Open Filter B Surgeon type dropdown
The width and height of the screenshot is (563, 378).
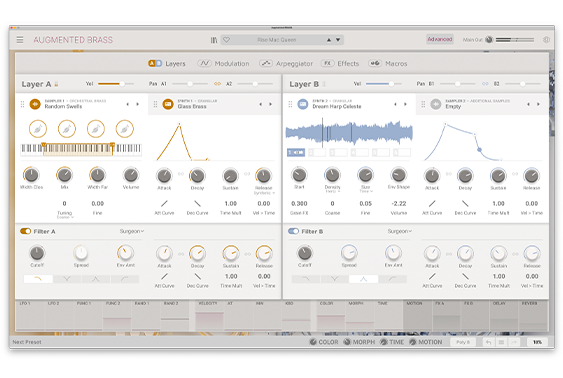coord(400,231)
